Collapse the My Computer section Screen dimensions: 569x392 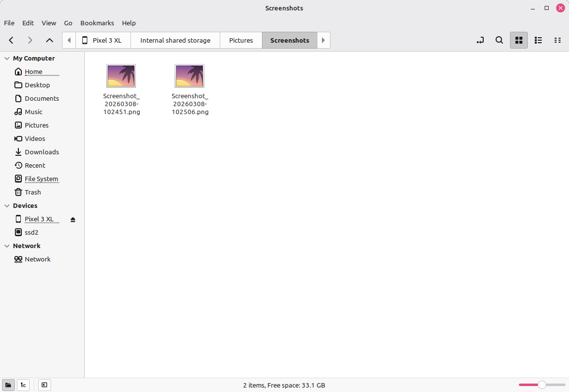pyautogui.click(x=7, y=59)
